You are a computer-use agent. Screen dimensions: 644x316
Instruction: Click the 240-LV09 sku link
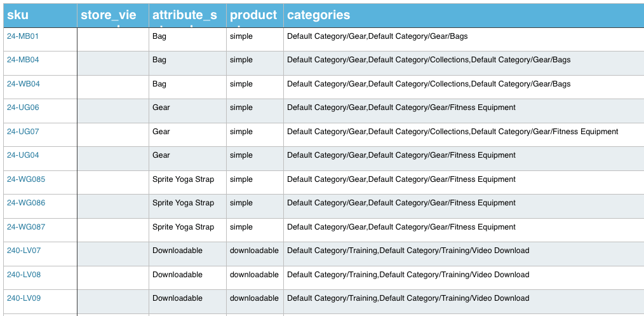(24, 298)
